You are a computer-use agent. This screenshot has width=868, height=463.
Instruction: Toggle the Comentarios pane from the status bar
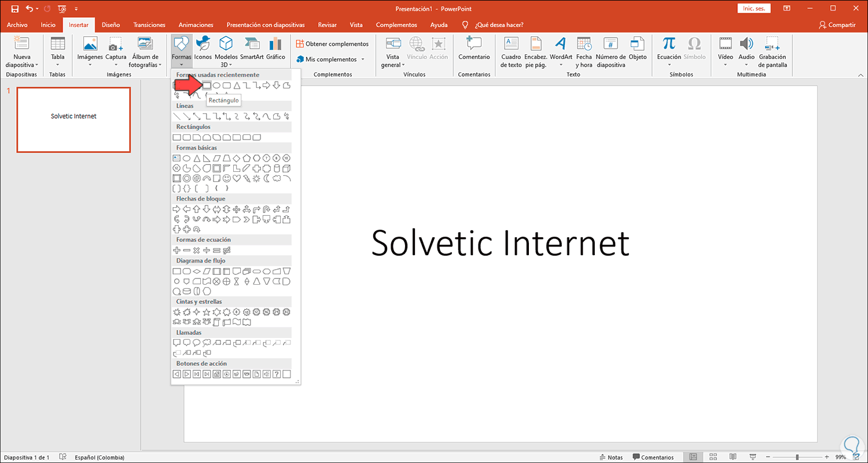click(x=653, y=457)
